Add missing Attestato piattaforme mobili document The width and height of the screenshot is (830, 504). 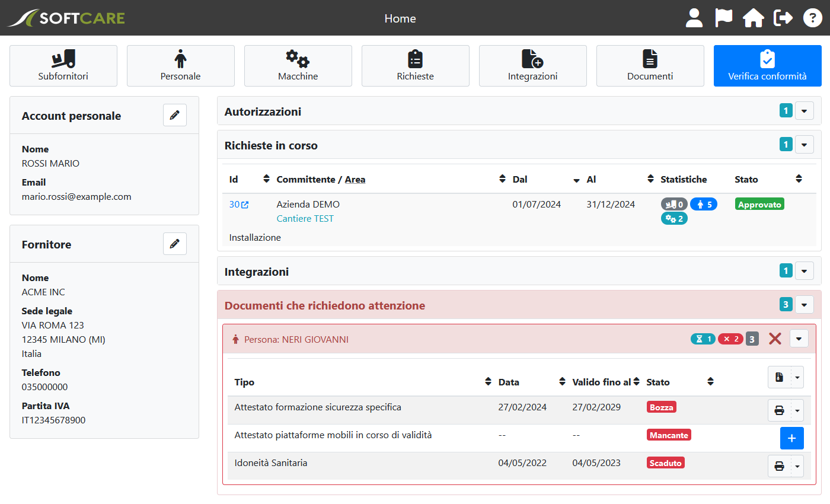tap(791, 438)
